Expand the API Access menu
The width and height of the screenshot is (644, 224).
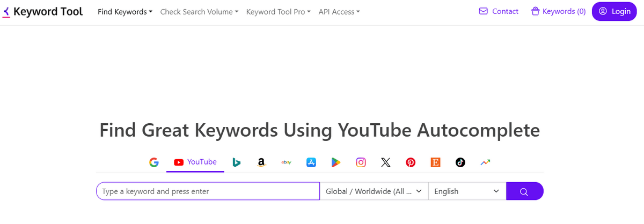coord(339,11)
